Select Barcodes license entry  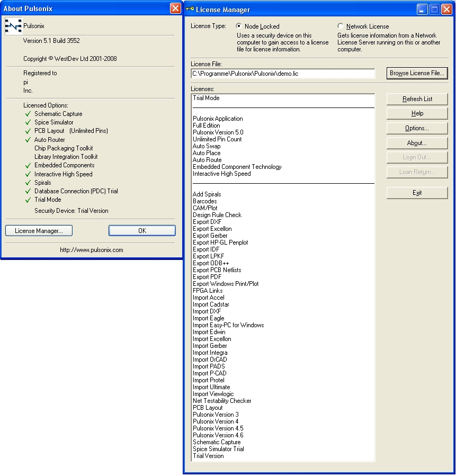[204, 201]
